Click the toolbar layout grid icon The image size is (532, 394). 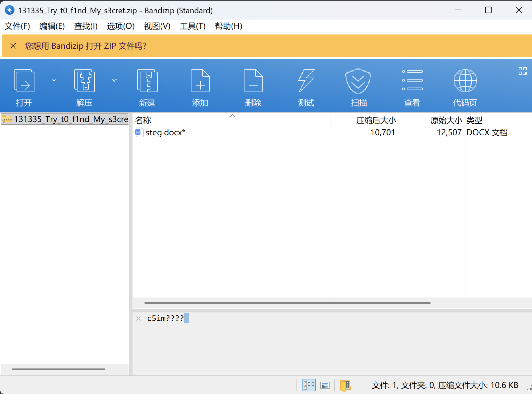click(x=522, y=71)
